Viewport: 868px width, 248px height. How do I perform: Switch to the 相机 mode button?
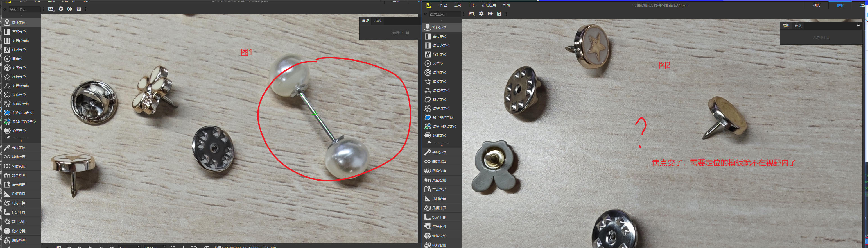816,5
